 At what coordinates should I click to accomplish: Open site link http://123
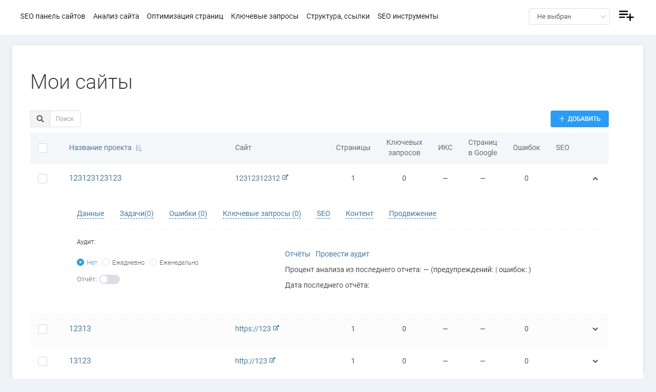pos(251,361)
